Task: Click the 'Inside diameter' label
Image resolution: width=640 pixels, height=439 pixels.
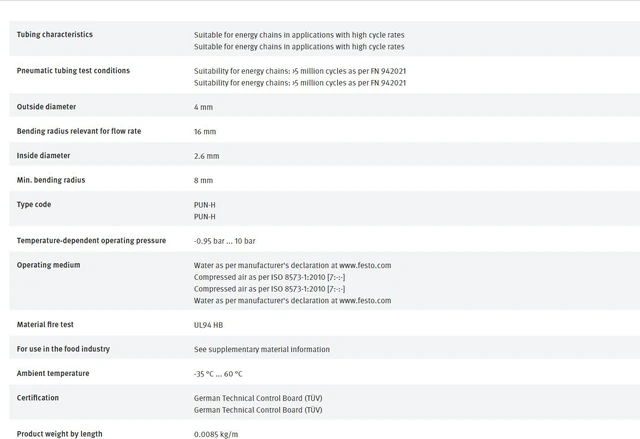Action: 43,156
